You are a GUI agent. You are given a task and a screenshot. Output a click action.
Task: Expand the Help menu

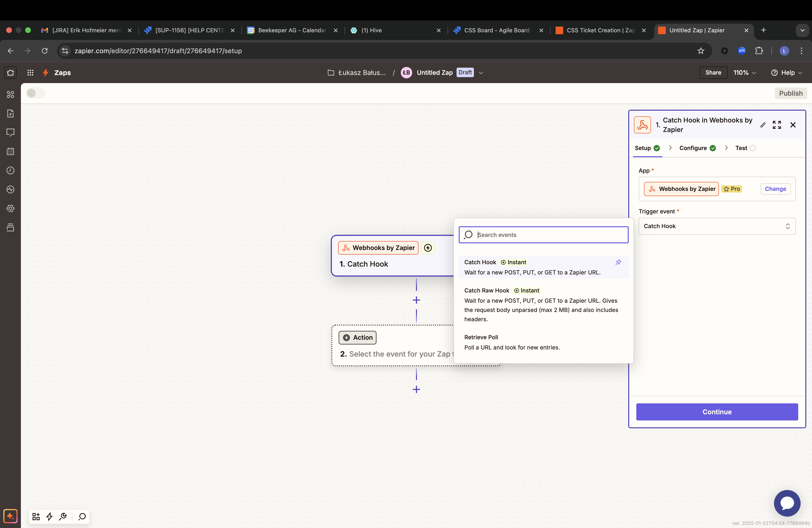tap(787, 73)
